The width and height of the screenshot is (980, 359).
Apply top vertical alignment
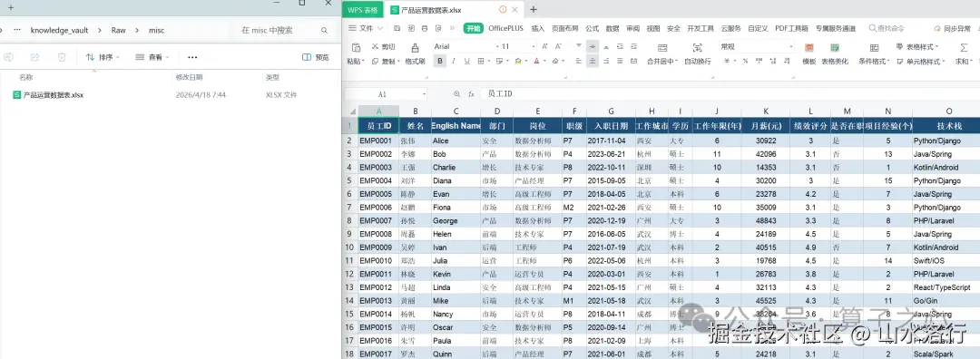coord(579,46)
